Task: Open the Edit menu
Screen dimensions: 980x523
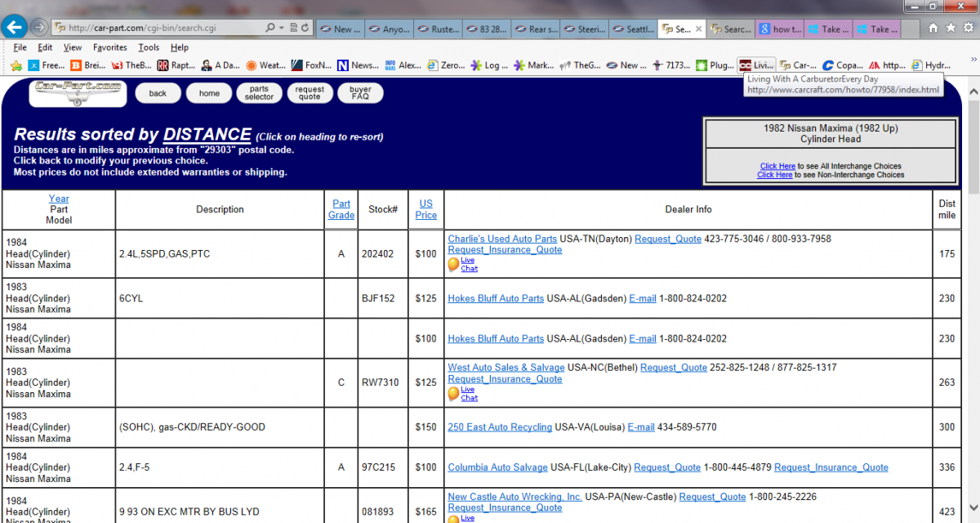Action: (x=45, y=47)
